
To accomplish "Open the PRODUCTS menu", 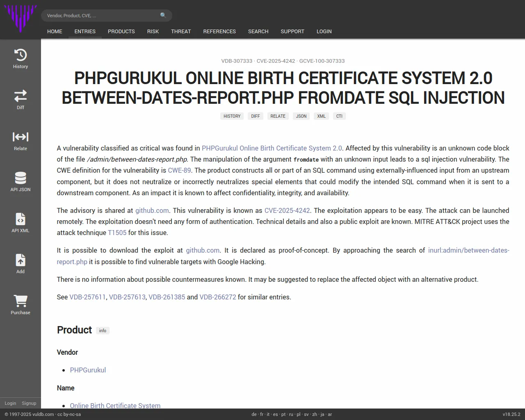I will pos(121,31).
